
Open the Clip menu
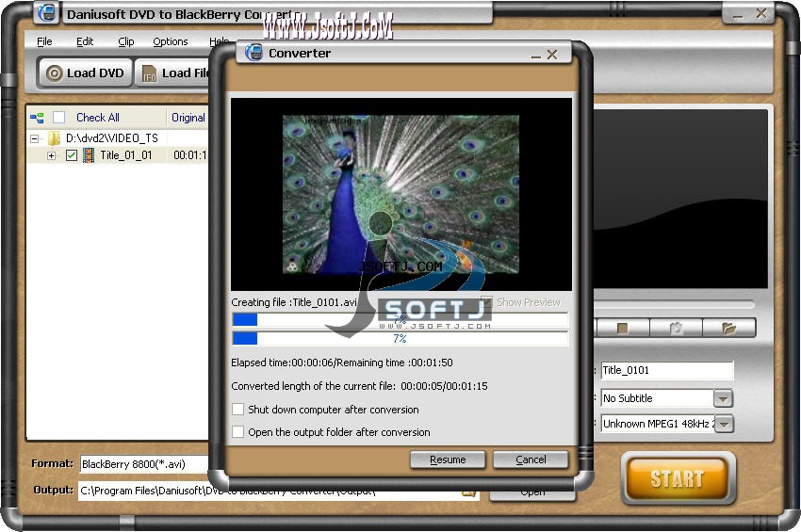(x=125, y=41)
